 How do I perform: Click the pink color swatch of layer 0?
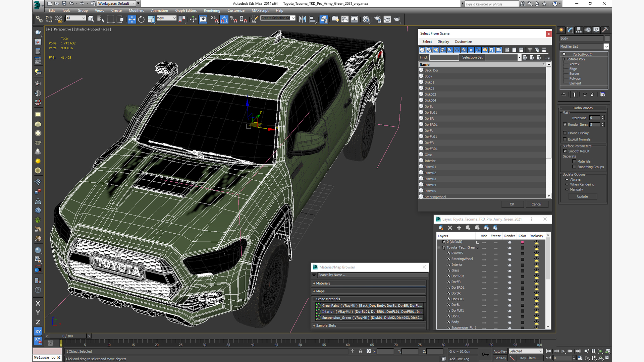(522, 242)
